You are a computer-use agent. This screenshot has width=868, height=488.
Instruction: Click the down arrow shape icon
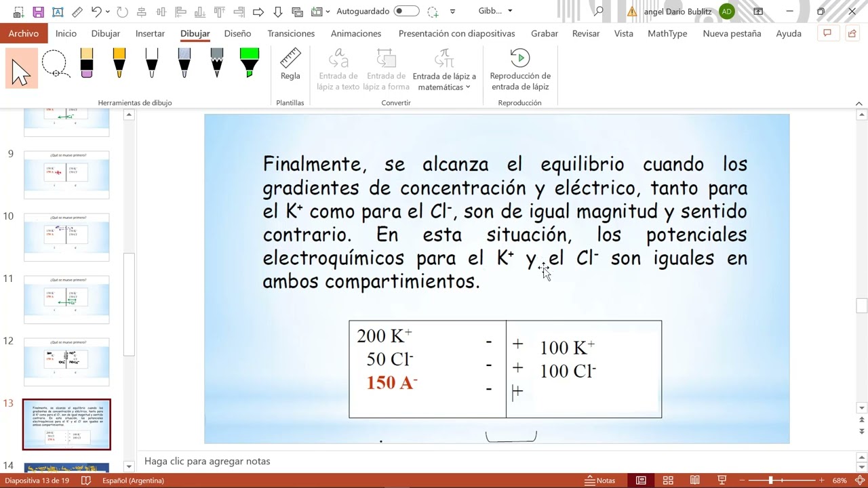coord(278,12)
